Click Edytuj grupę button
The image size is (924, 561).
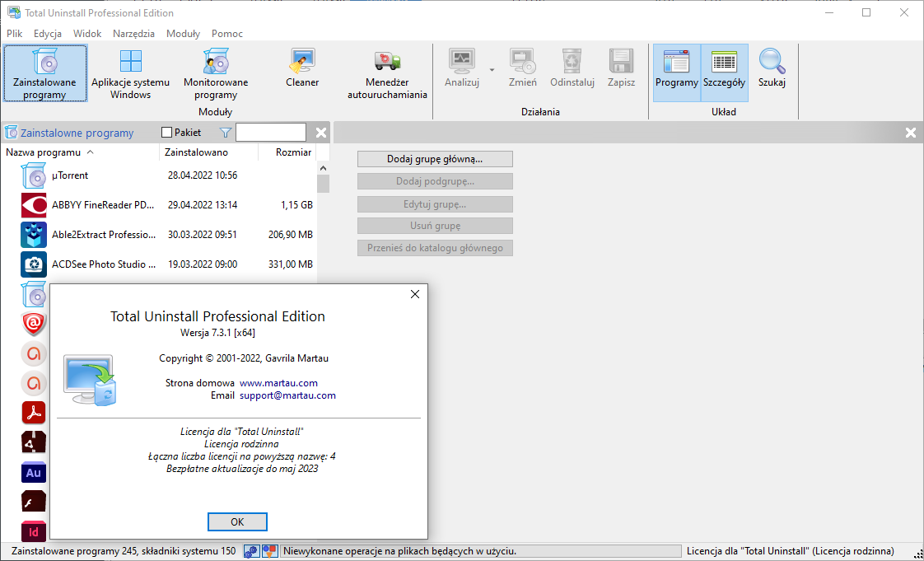435,204
